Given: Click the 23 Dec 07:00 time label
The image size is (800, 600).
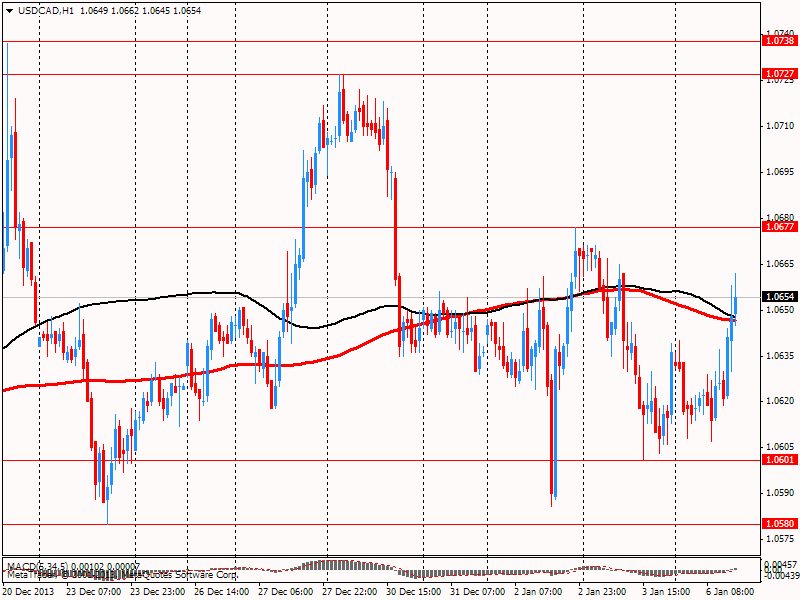Looking at the screenshot, I should [x=93, y=591].
